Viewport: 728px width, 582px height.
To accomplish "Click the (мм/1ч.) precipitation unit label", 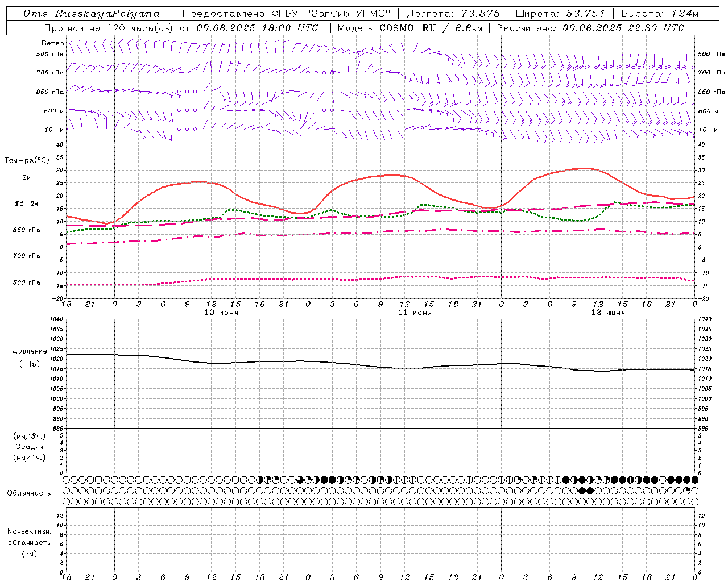I will (30, 458).
